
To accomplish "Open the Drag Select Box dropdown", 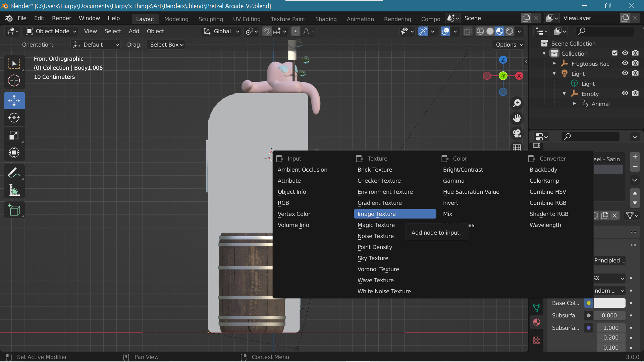I will [166, 45].
